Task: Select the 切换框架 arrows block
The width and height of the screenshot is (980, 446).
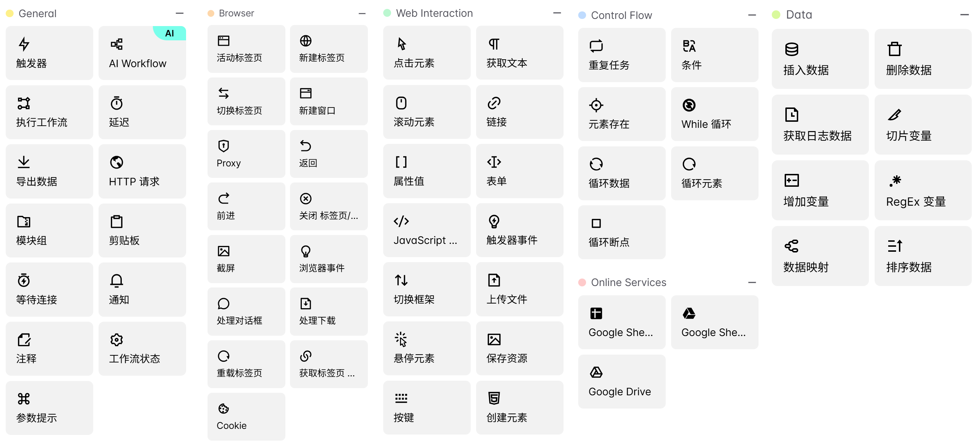Action: 426,289
